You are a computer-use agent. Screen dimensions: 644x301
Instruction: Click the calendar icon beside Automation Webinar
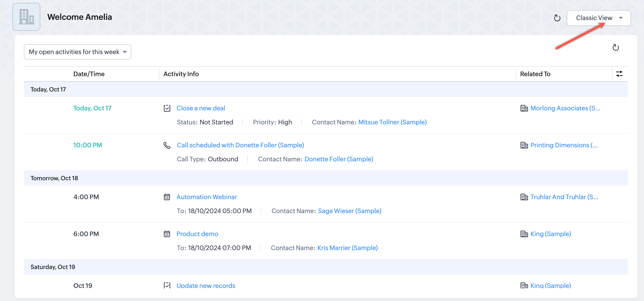point(167,197)
